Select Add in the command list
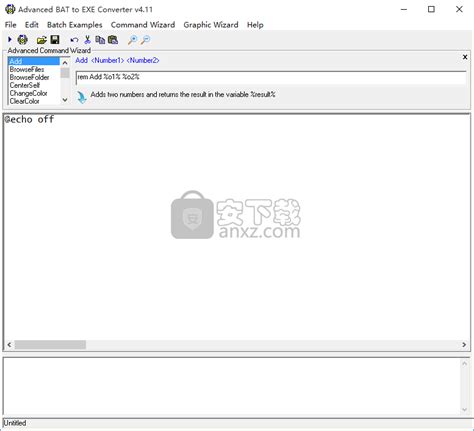 [34, 61]
